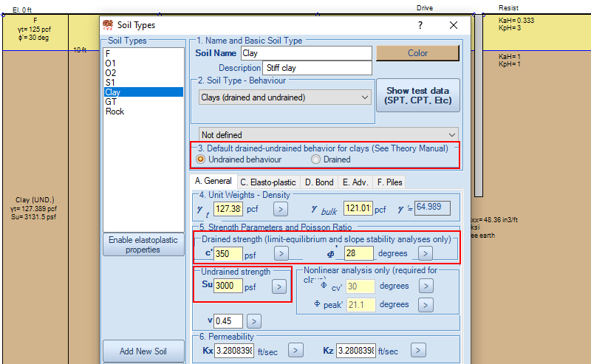Click the F layer label in model

(35, 21)
